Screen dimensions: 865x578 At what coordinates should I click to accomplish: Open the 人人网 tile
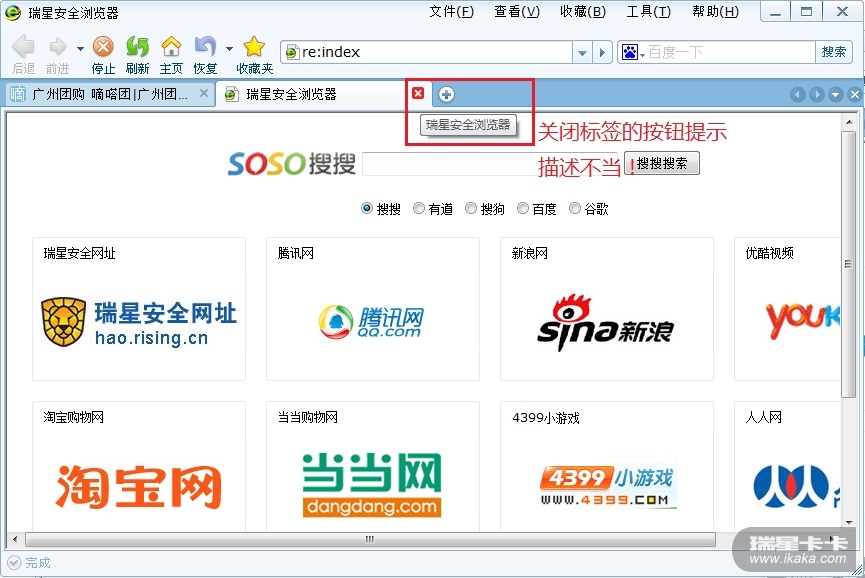pyautogui.click(x=787, y=466)
